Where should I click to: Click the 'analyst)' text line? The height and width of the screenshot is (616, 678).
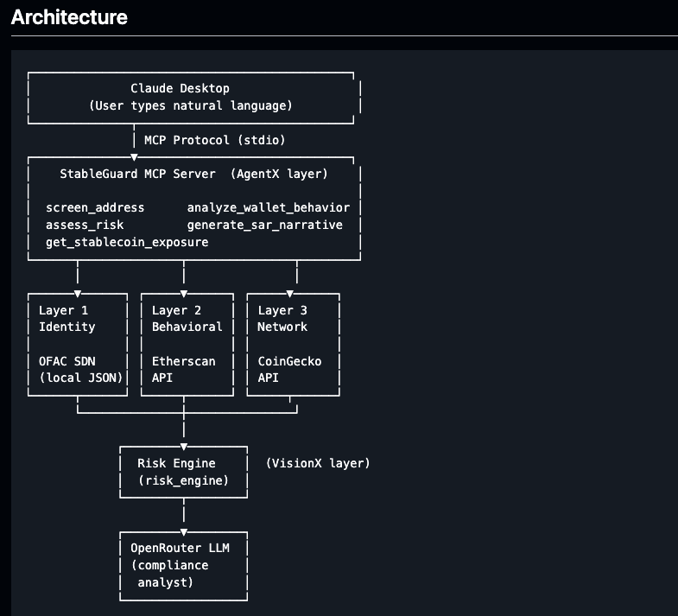[x=166, y=582]
